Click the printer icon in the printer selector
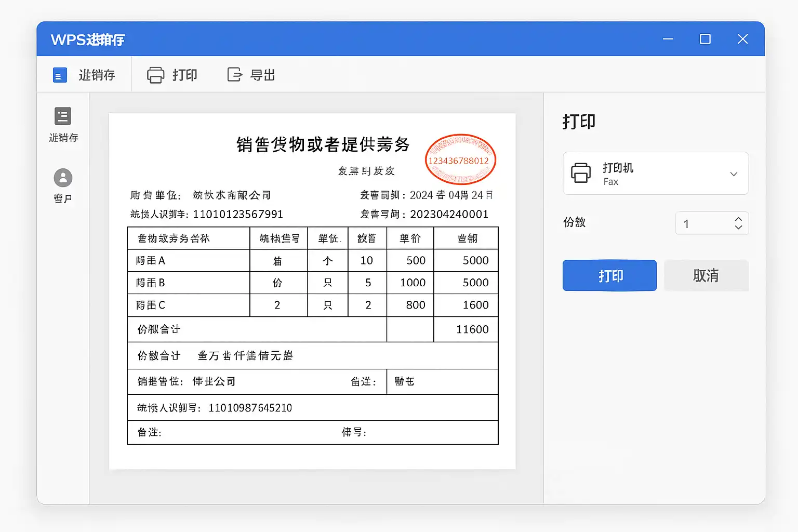Viewport: 798px width, 532px height. tap(581, 173)
